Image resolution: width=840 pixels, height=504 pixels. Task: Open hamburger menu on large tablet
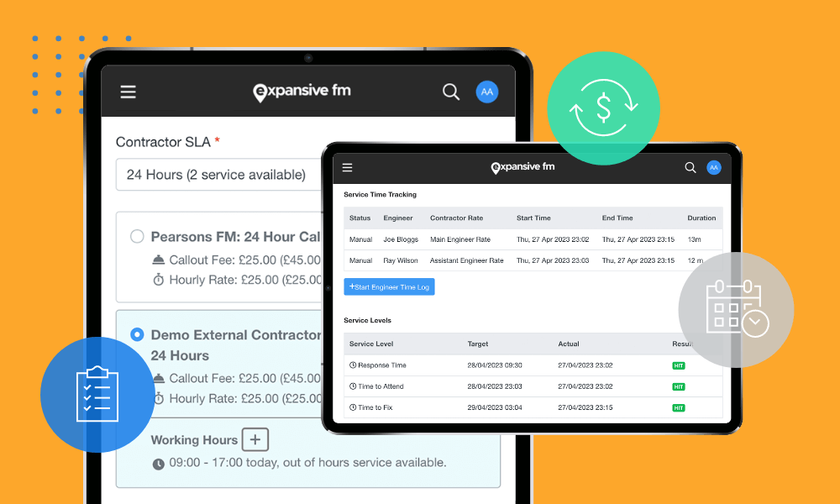(128, 92)
